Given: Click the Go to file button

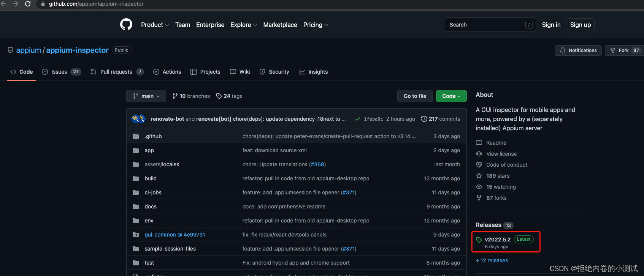Looking at the screenshot, I should [x=415, y=96].
